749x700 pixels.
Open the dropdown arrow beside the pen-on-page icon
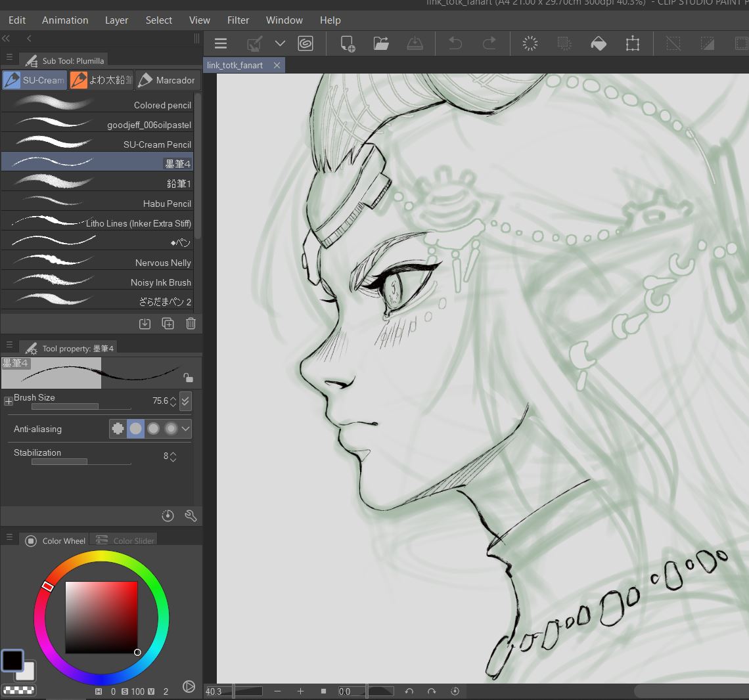pos(281,43)
